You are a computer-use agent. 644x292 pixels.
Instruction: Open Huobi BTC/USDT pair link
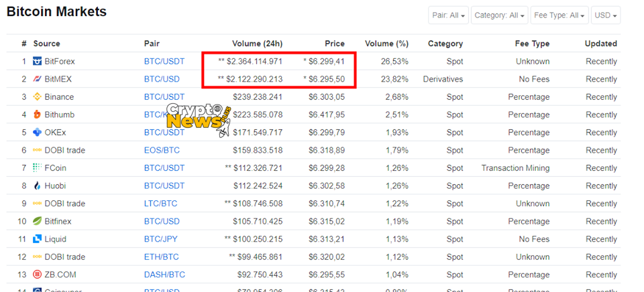pyautogui.click(x=164, y=186)
